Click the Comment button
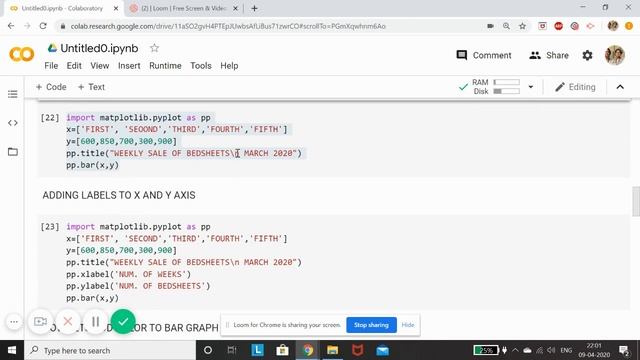This screenshot has height=360, width=640. coord(484,55)
